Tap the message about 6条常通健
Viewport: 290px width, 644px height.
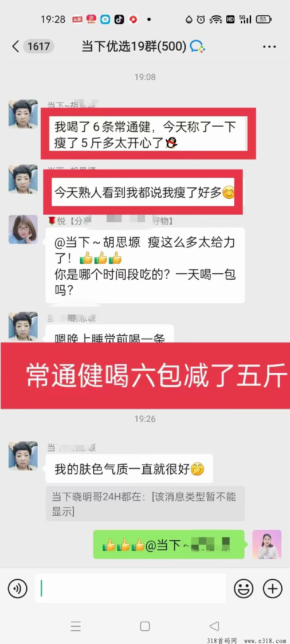148,134
